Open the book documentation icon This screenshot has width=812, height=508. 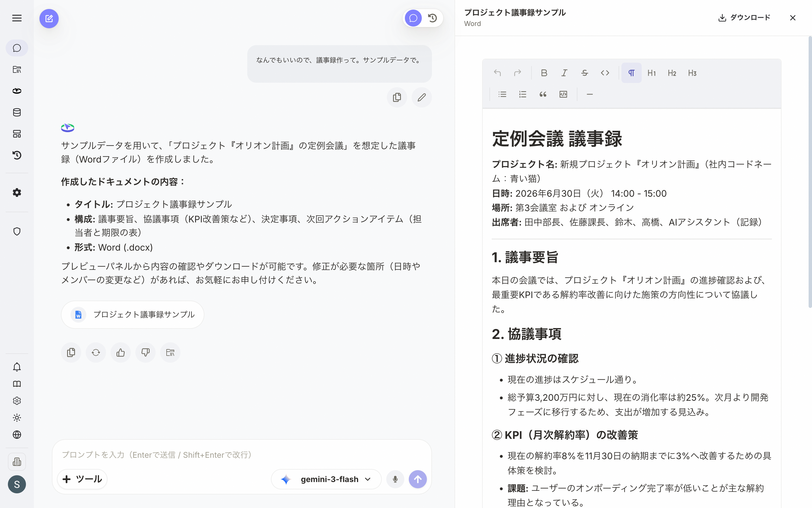[x=17, y=384]
